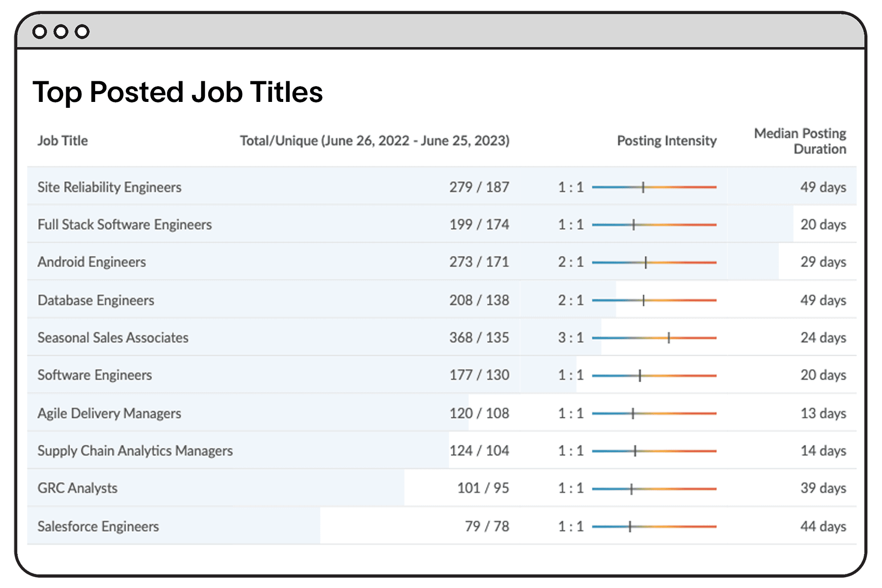The width and height of the screenshot is (882, 588).
Task: Click Database Engineers 49 days value
Action: tap(823, 300)
